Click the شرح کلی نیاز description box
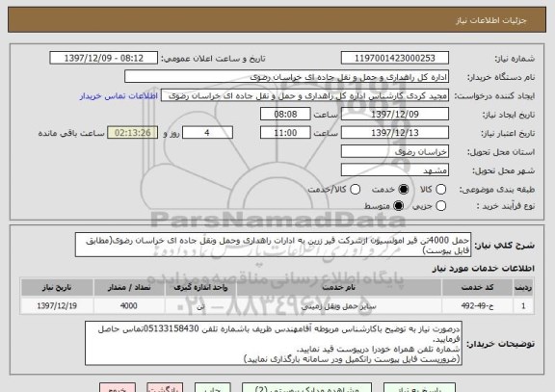The height and width of the screenshot is (392, 555). click(273, 245)
